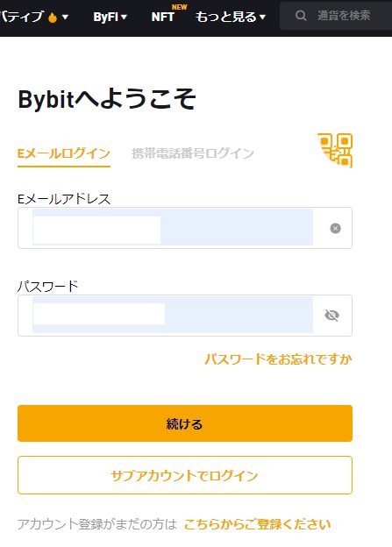The height and width of the screenshot is (547, 392).
Task: Expand the もっと見る dropdown menu
Action: (x=231, y=17)
